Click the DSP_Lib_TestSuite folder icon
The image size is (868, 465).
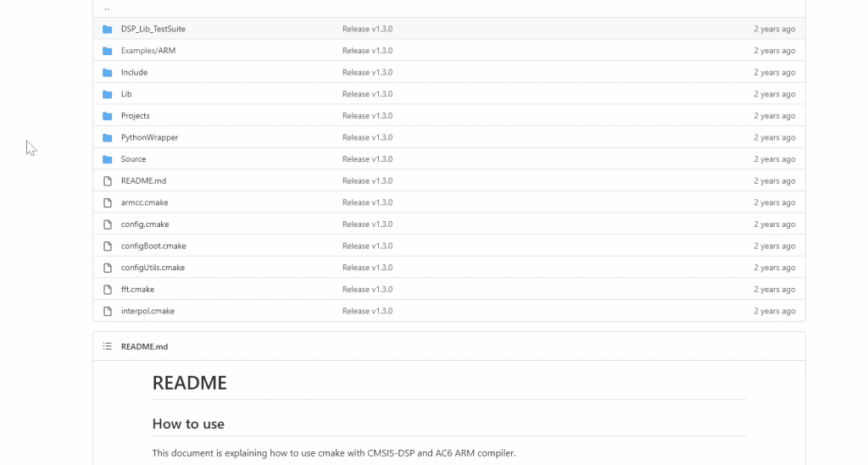(108, 29)
